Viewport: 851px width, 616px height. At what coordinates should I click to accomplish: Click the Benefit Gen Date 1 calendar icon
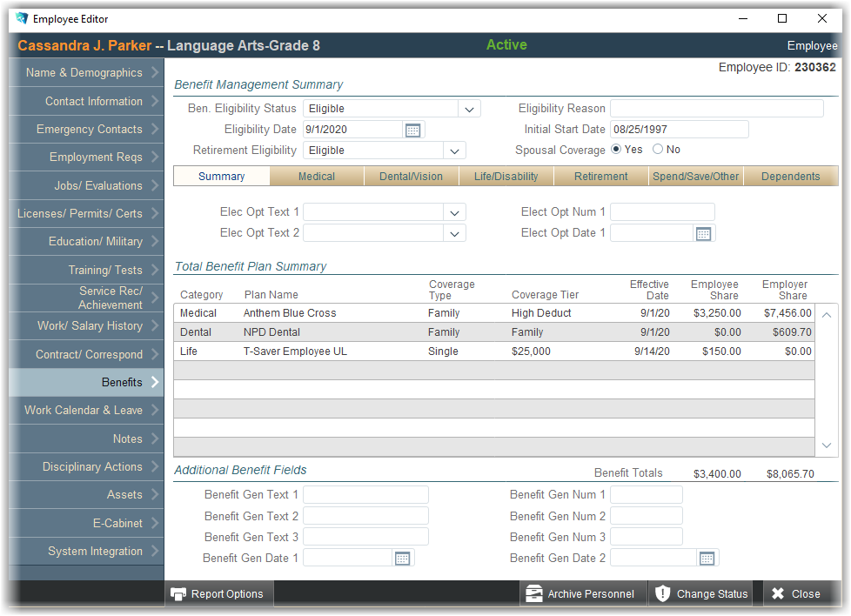[402, 559]
